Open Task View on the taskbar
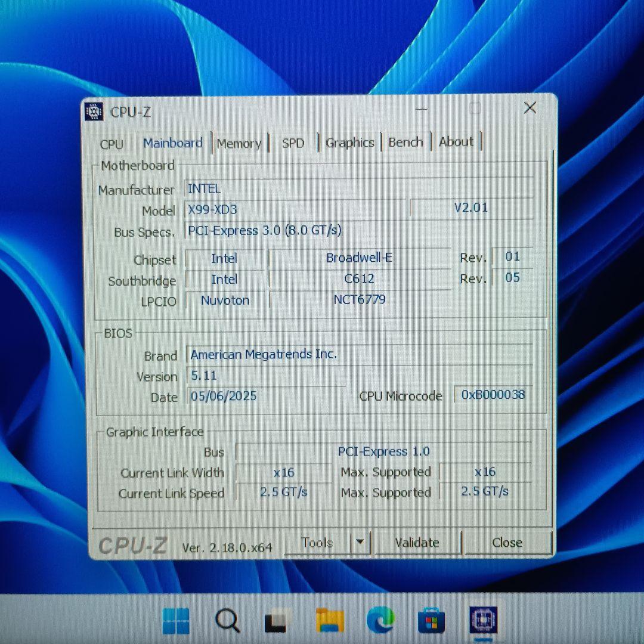This screenshot has height=644, width=644. click(275, 621)
